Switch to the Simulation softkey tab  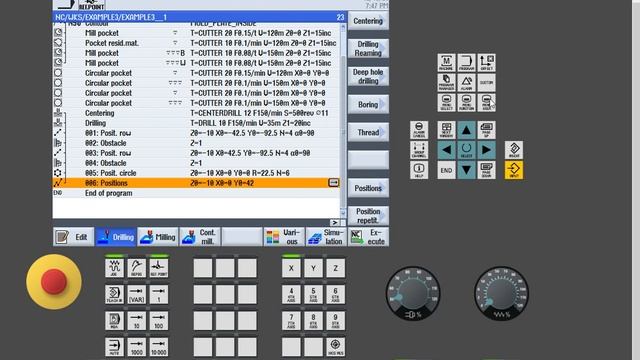(x=326, y=237)
